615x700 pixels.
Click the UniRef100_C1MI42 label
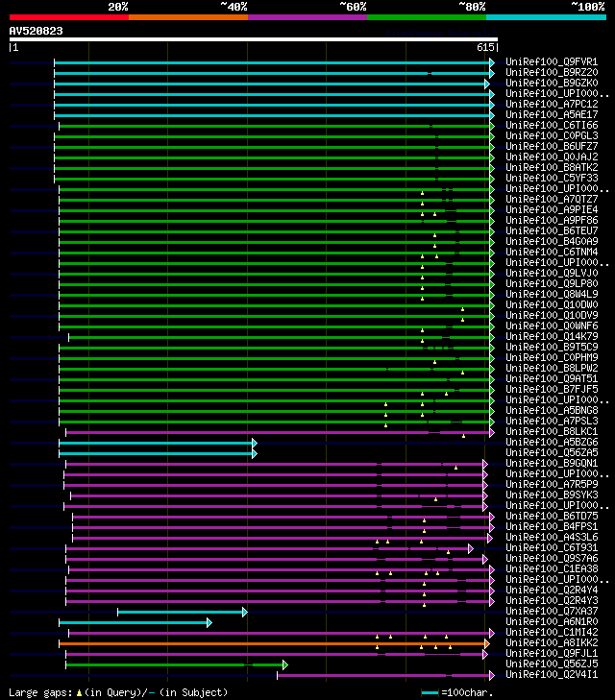[552, 633]
